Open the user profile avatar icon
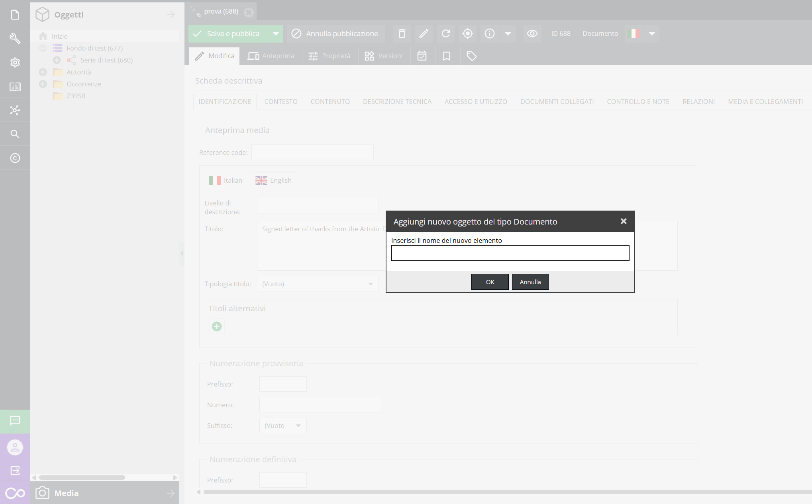Screen dimensions: 812x504 [15, 447]
